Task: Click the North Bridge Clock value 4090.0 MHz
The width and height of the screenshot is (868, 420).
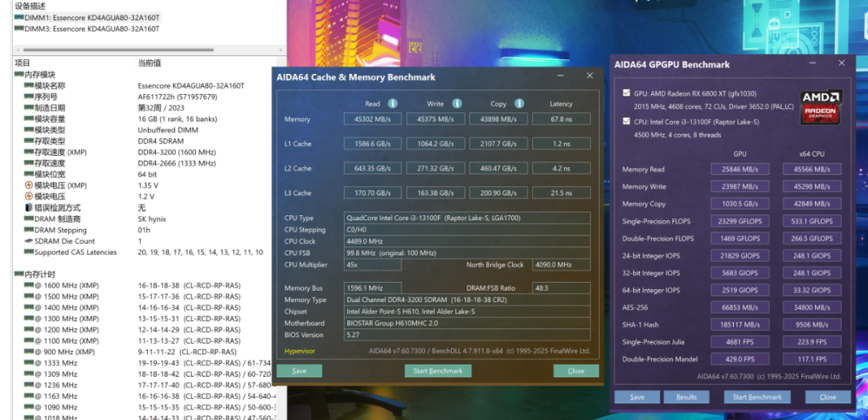Action: click(561, 264)
